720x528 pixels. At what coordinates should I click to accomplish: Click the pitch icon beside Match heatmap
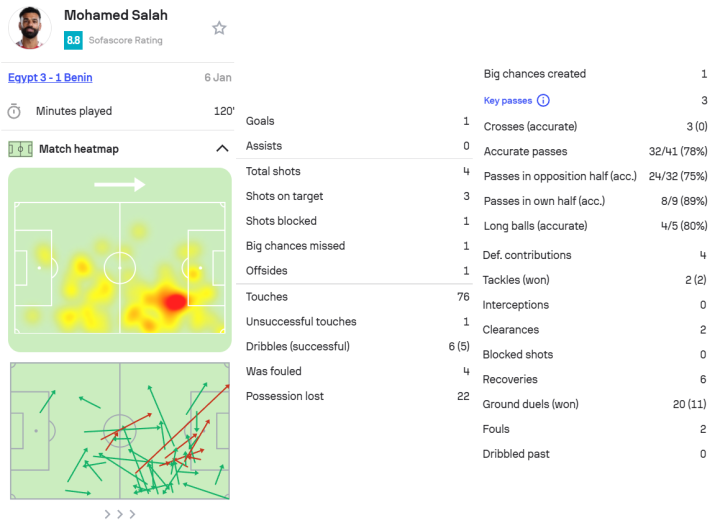point(20,149)
